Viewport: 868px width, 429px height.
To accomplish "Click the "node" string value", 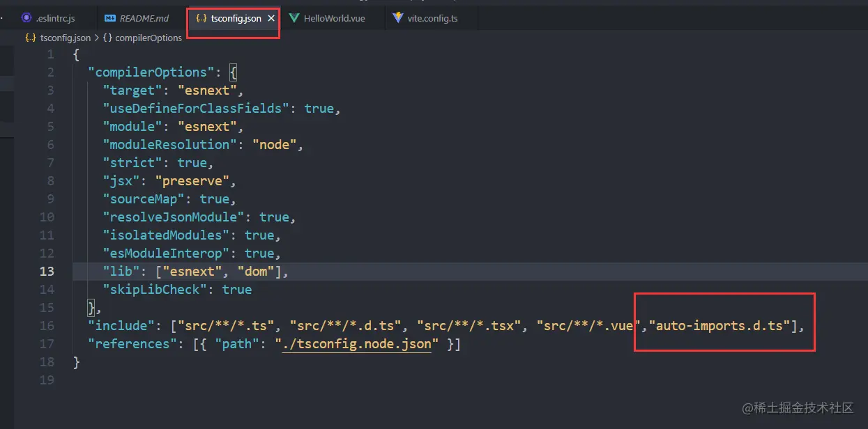I will [275, 144].
